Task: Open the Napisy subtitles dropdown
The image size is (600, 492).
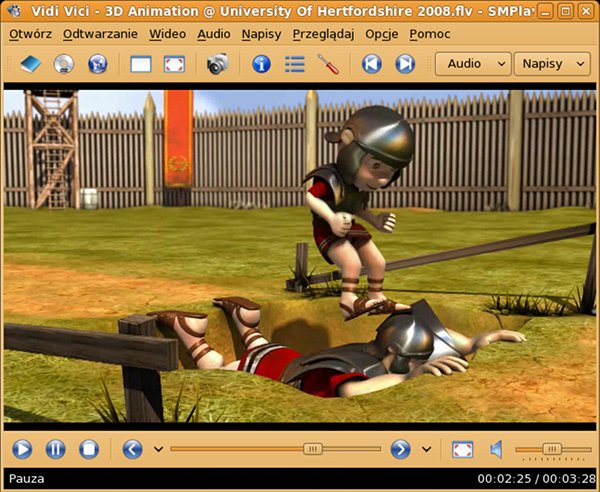Action: pos(552,64)
